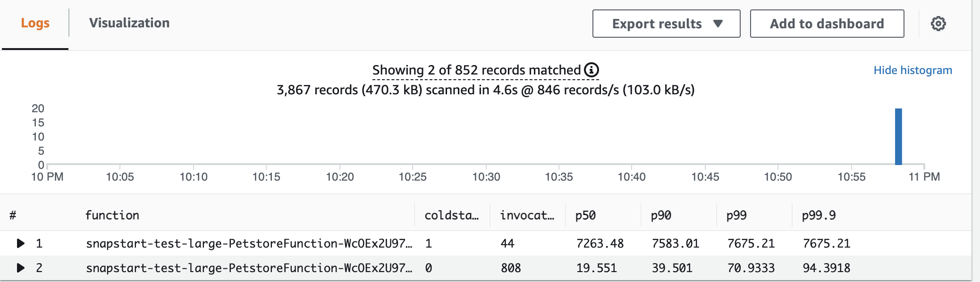Click the Add to dashboard button
This screenshot has width=980, height=282.
827,24
